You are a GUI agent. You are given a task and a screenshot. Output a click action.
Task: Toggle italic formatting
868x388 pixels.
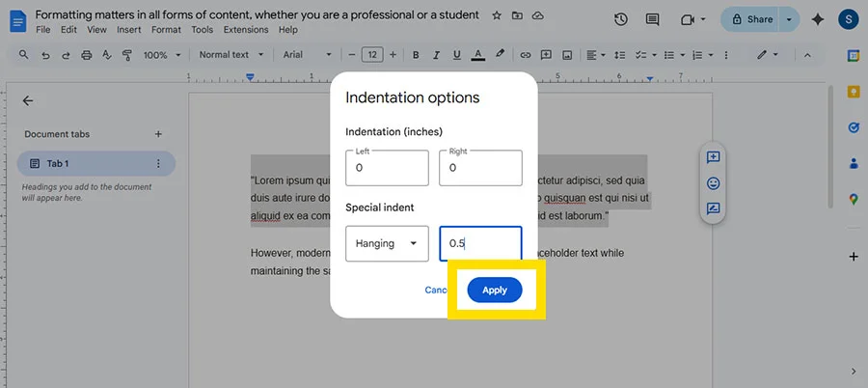(x=437, y=55)
